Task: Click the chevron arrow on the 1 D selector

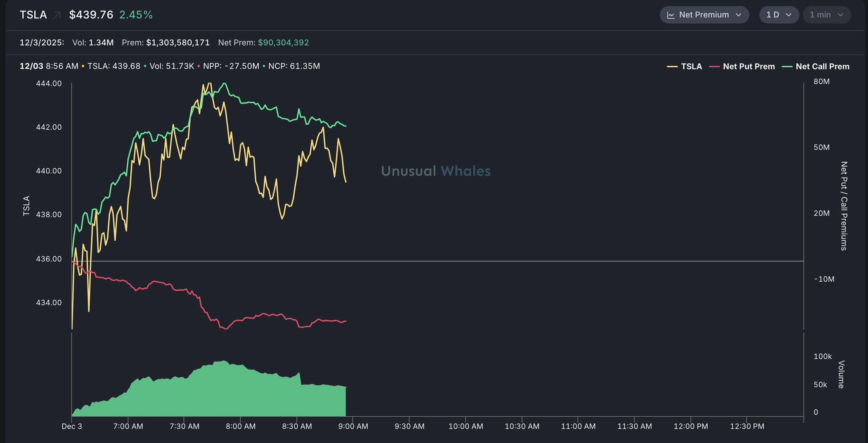Action: (x=789, y=15)
